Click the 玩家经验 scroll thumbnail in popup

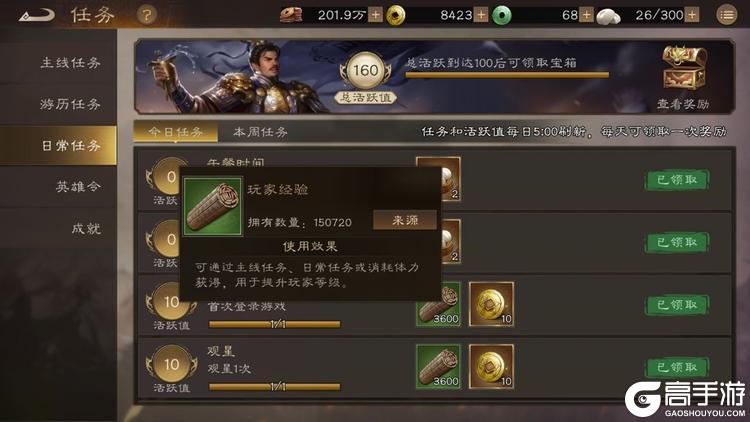coord(213,207)
